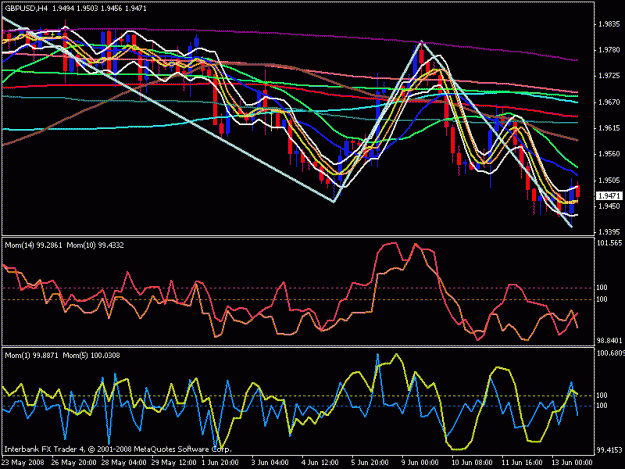Image resolution: width=625 pixels, height=469 pixels.
Task: Select the 1.9835 price axis label
Action: [609, 24]
